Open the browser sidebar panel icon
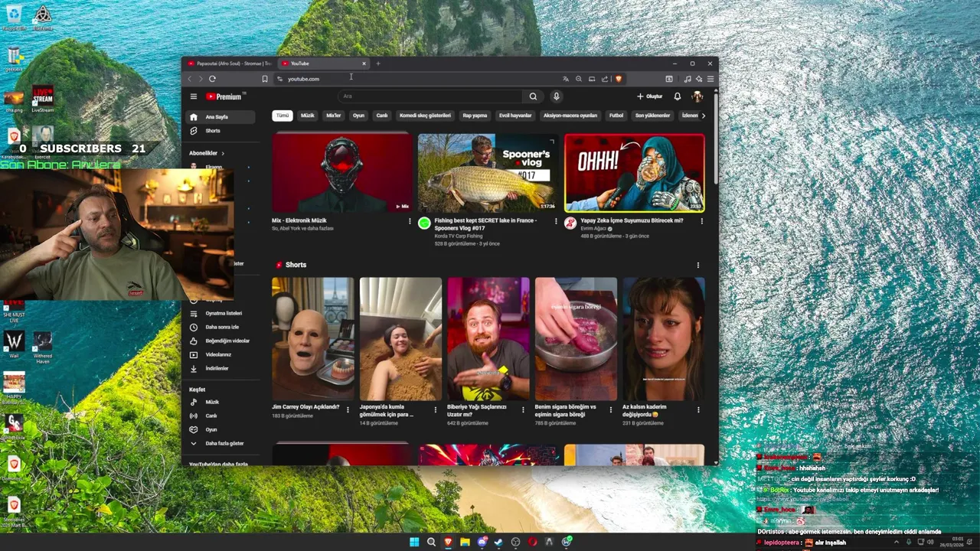The width and height of the screenshot is (980, 551). [x=669, y=79]
